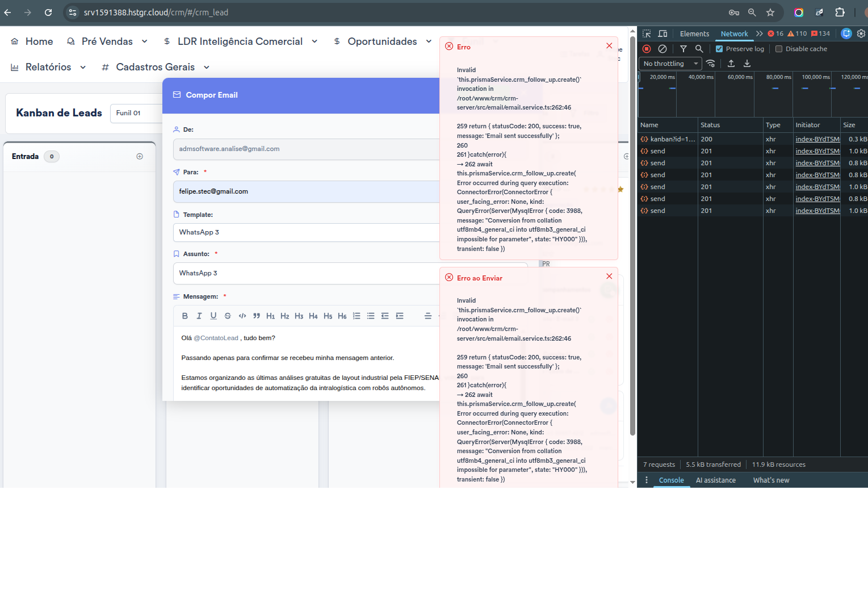This screenshot has width=868, height=590.
Task: Show the 110 warnings count
Action: pyautogui.click(x=797, y=34)
